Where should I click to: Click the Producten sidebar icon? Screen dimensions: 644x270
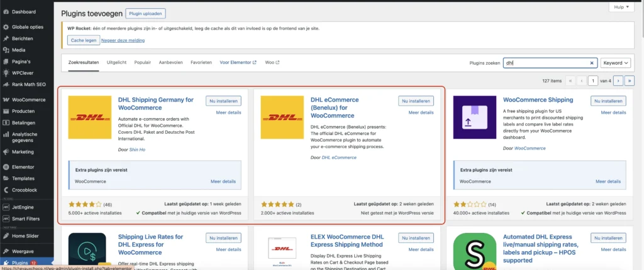6,111
